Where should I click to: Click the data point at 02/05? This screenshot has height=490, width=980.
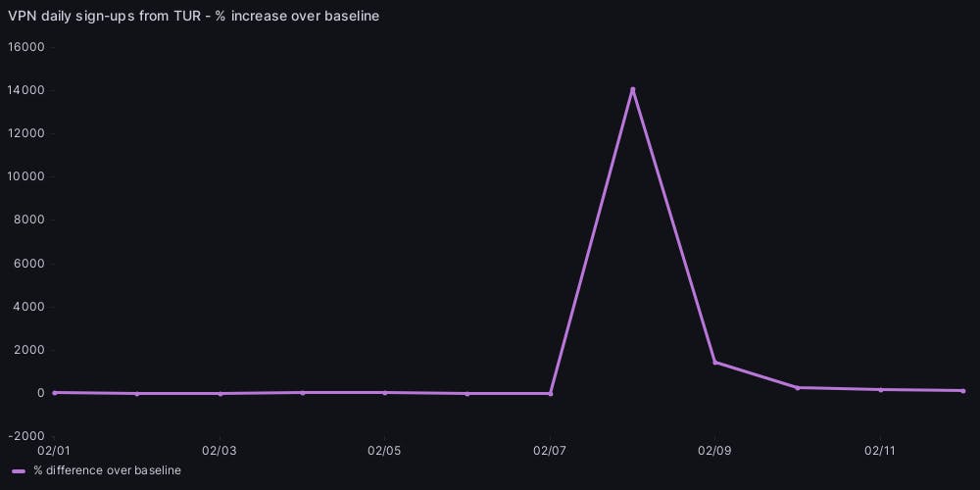(x=385, y=392)
